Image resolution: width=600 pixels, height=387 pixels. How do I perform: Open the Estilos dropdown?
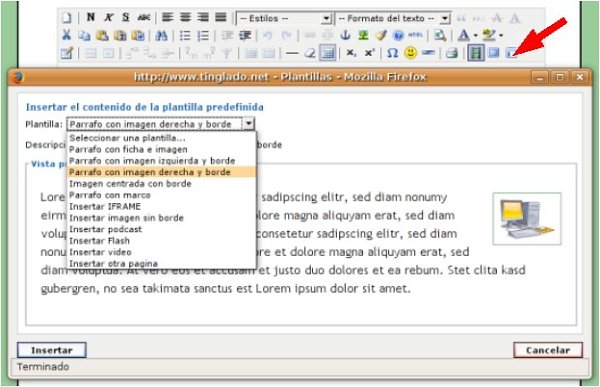coord(284,18)
